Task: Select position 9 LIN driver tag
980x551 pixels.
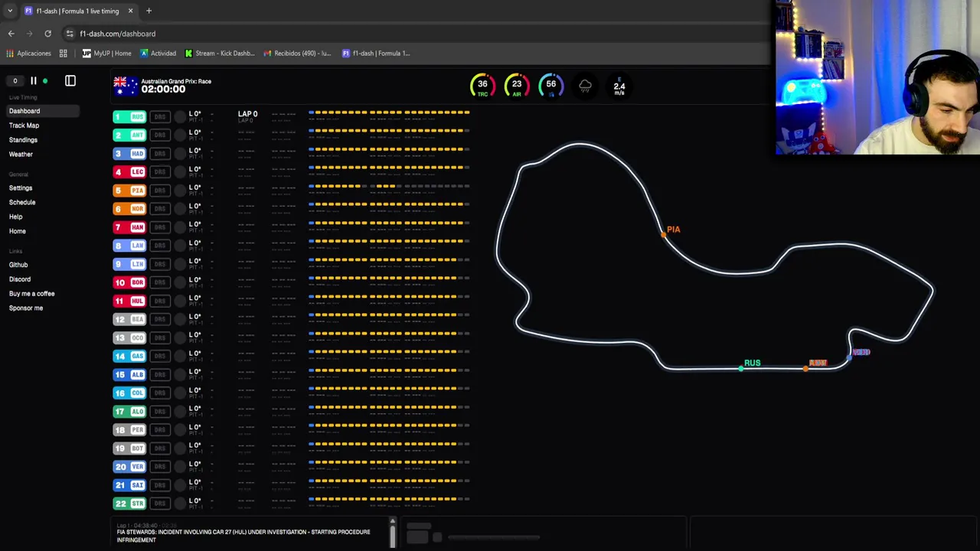Action: point(129,264)
